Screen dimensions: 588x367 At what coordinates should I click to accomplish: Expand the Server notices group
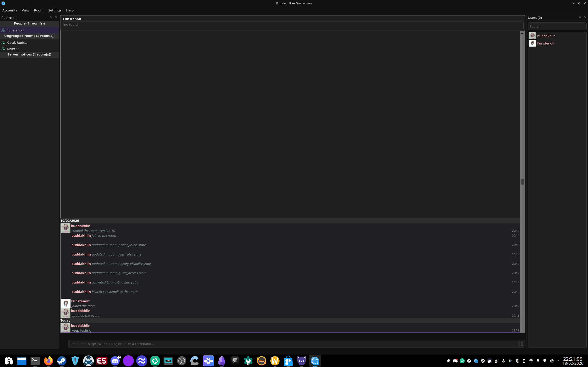(29, 54)
